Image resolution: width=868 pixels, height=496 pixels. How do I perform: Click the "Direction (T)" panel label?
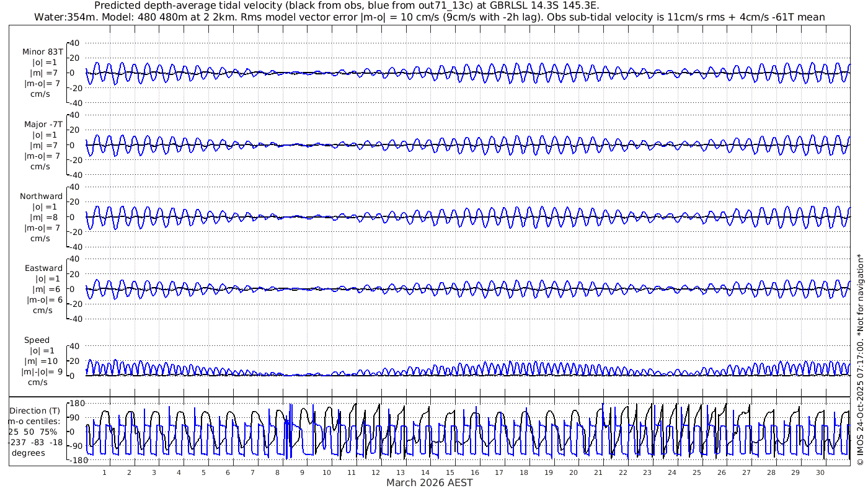(x=36, y=411)
